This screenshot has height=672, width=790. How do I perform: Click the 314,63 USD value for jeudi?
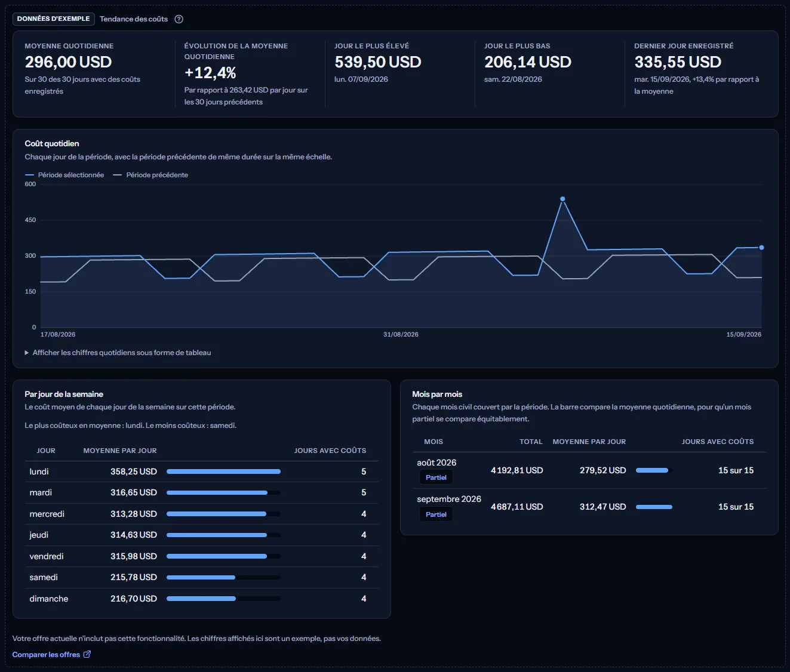tap(134, 535)
